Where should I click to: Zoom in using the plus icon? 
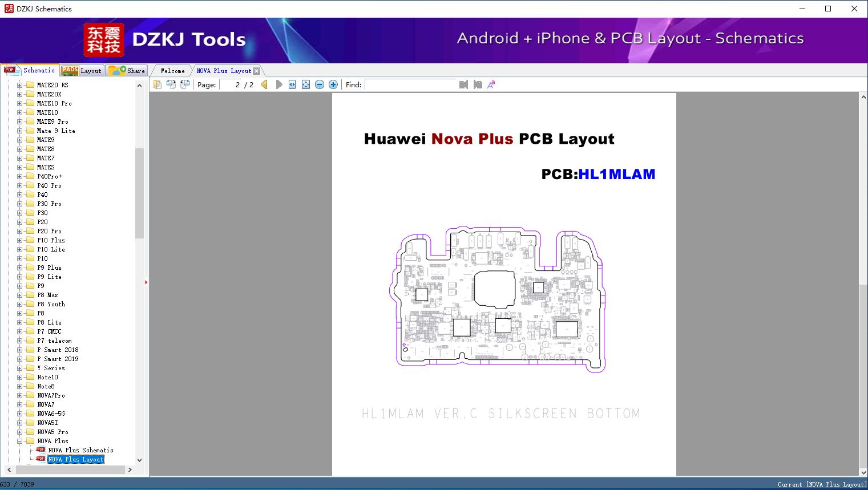(x=333, y=84)
